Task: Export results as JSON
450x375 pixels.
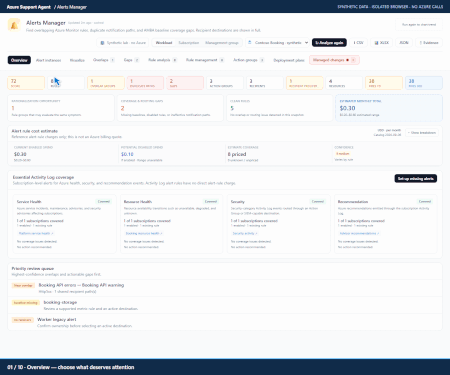Action: click(404, 43)
